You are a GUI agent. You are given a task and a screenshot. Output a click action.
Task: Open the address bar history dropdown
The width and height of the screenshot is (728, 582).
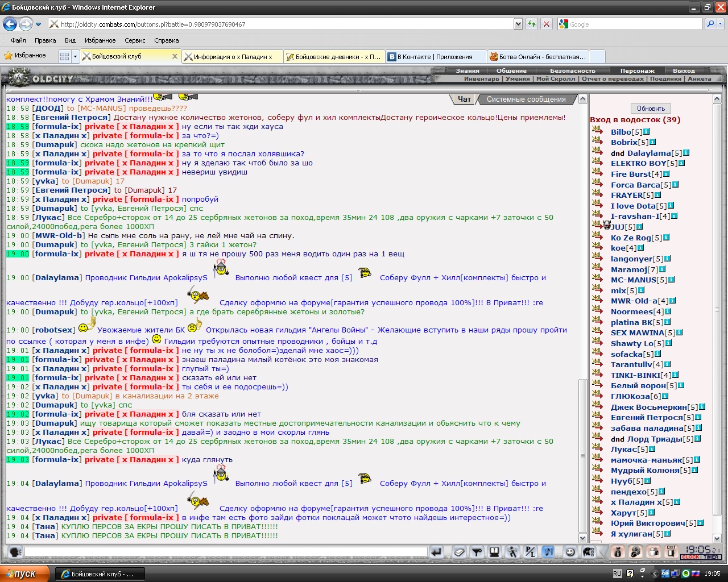(518, 24)
